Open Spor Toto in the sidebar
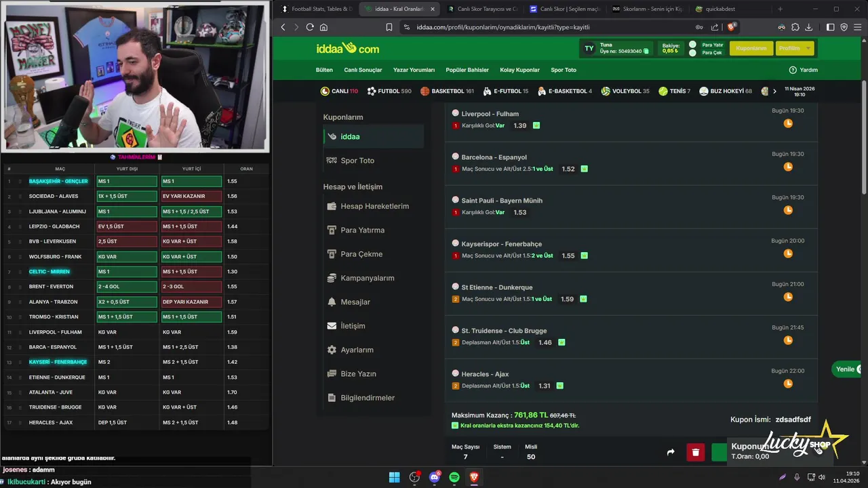This screenshot has height=488, width=868. point(374,161)
